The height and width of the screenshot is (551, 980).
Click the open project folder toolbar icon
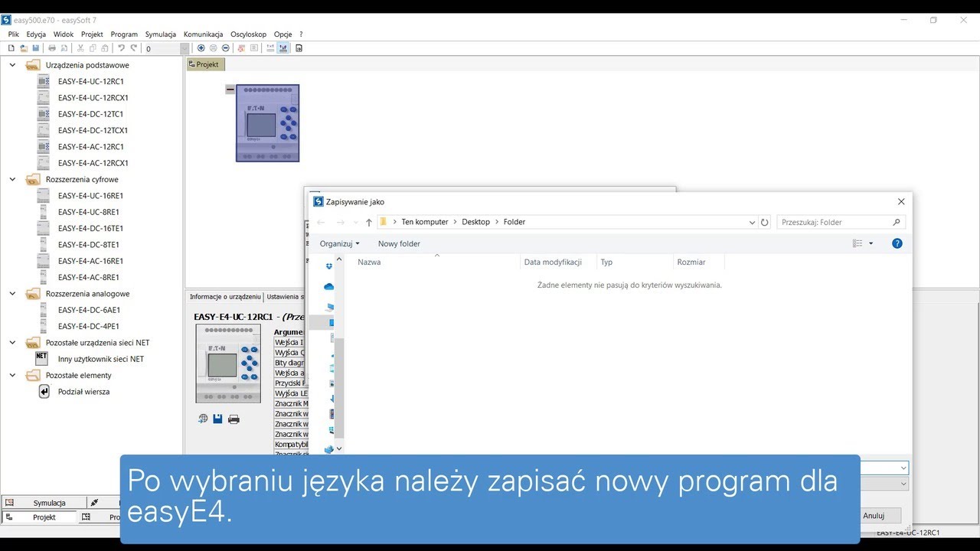23,48
